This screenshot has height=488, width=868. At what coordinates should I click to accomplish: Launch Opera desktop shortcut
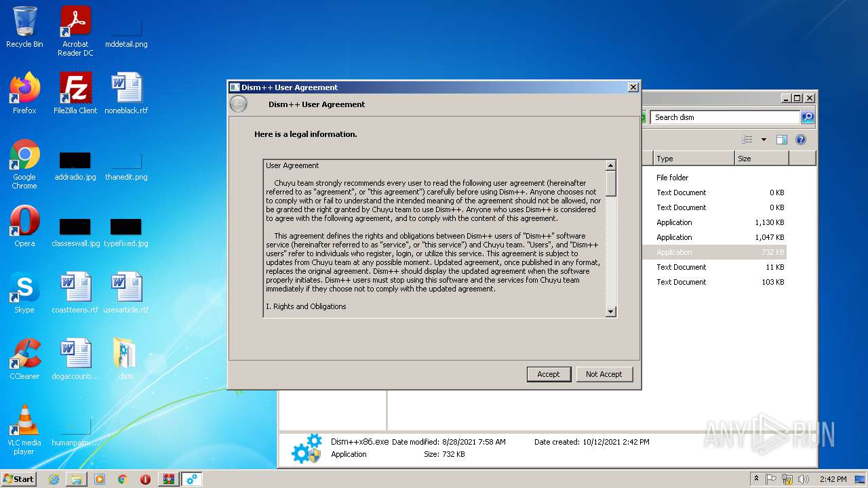point(24,226)
